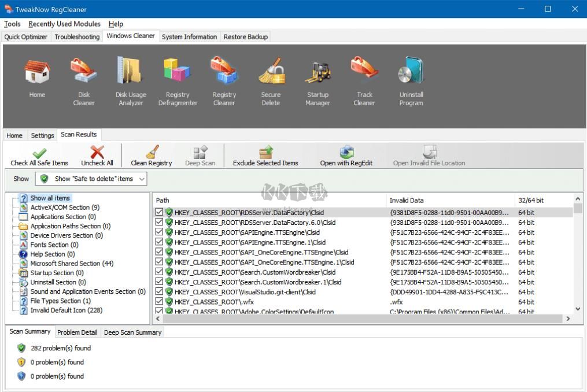The width and height of the screenshot is (587, 392).
Task: Uncheck SAPIEngine.TTSEngine\Clsid checkbox
Action: tap(159, 232)
